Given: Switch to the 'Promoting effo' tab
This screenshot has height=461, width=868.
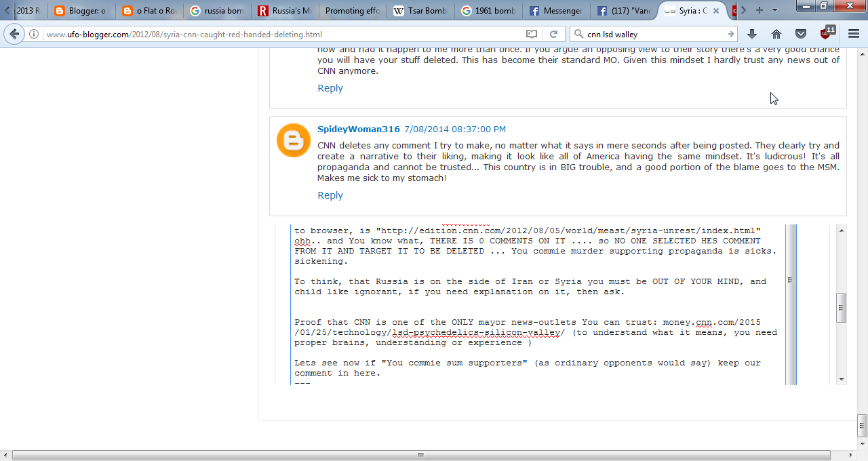Looking at the screenshot, I should click(x=352, y=11).
